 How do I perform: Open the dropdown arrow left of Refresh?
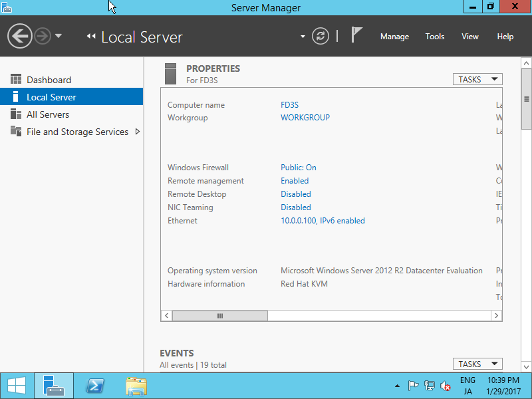tap(303, 37)
